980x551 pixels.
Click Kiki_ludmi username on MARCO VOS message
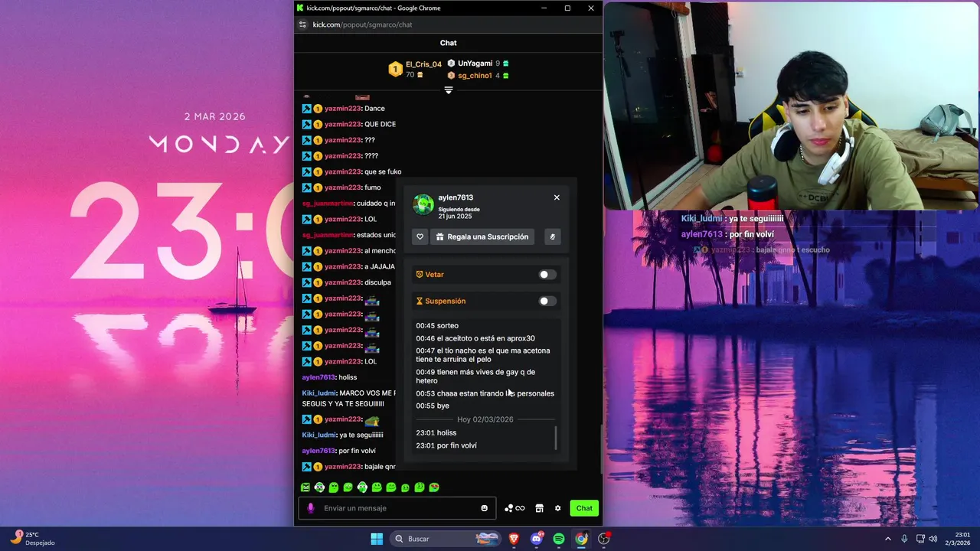[x=318, y=393]
